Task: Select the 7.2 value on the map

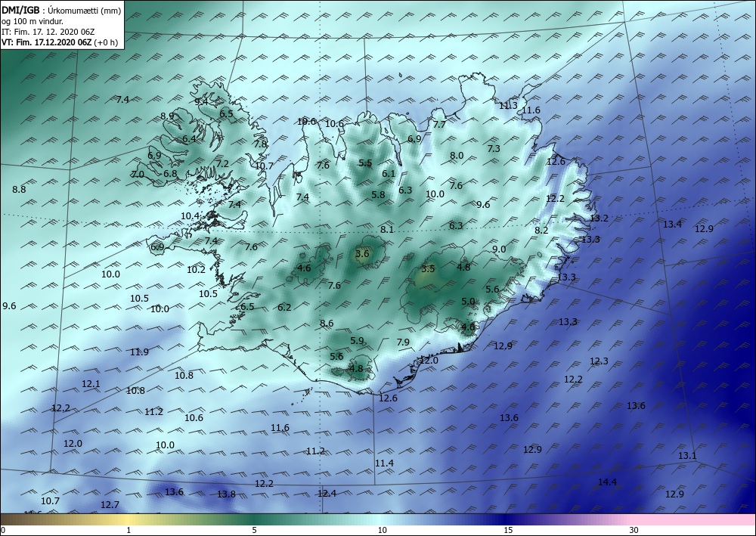Action: pyautogui.click(x=222, y=164)
